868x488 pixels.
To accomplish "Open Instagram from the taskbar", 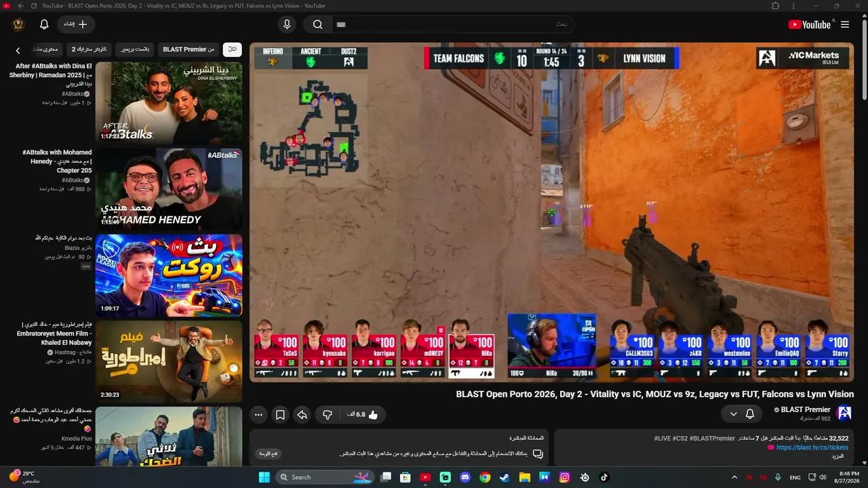I will [564, 477].
